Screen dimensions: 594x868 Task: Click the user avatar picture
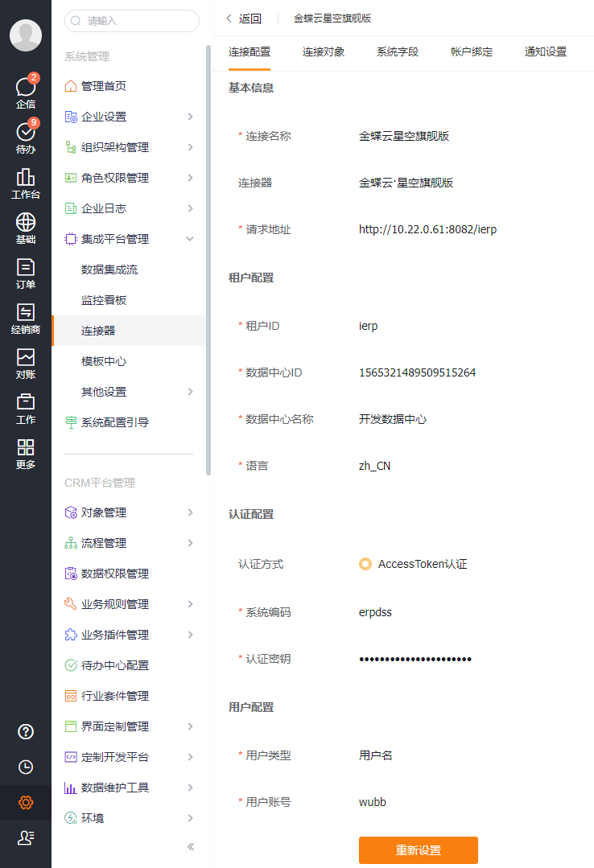pos(26,35)
